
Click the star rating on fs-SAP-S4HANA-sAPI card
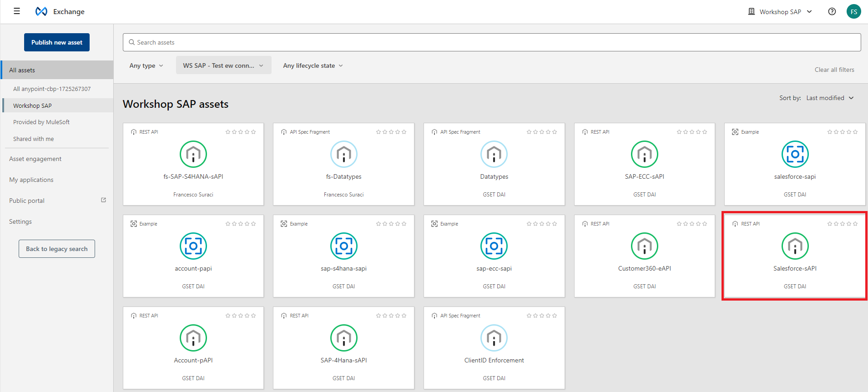[x=241, y=132]
